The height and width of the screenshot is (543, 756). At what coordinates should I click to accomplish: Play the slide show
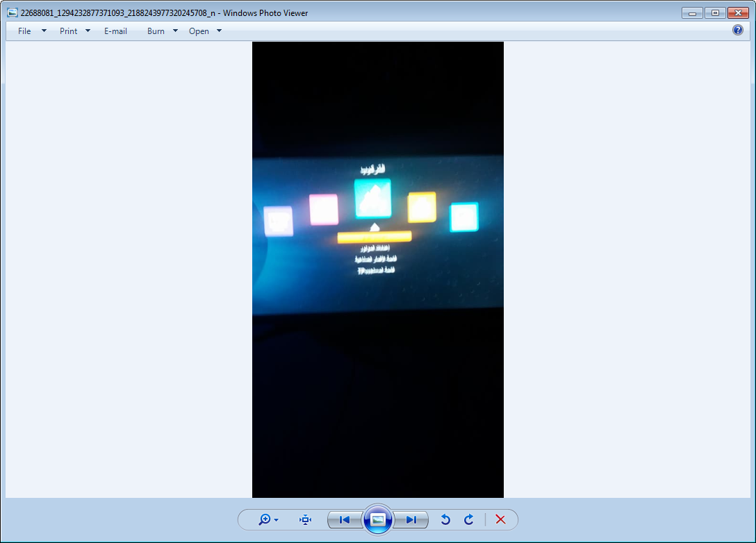coord(378,519)
